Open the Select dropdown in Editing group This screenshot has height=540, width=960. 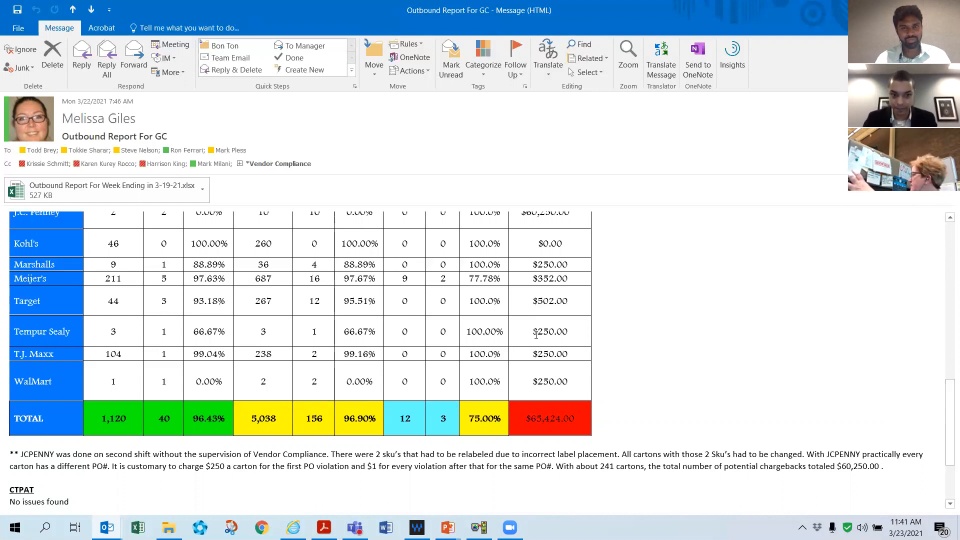point(585,72)
